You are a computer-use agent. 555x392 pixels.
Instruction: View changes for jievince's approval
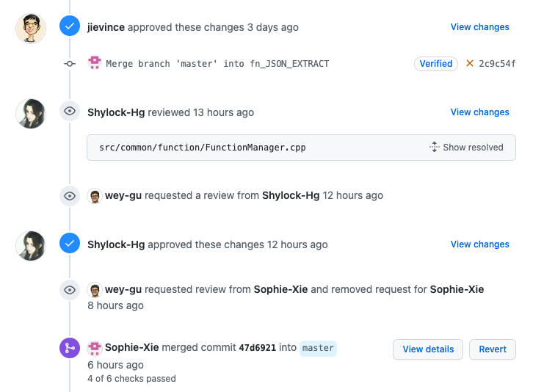pyautogui.click(x=479, y=27)
